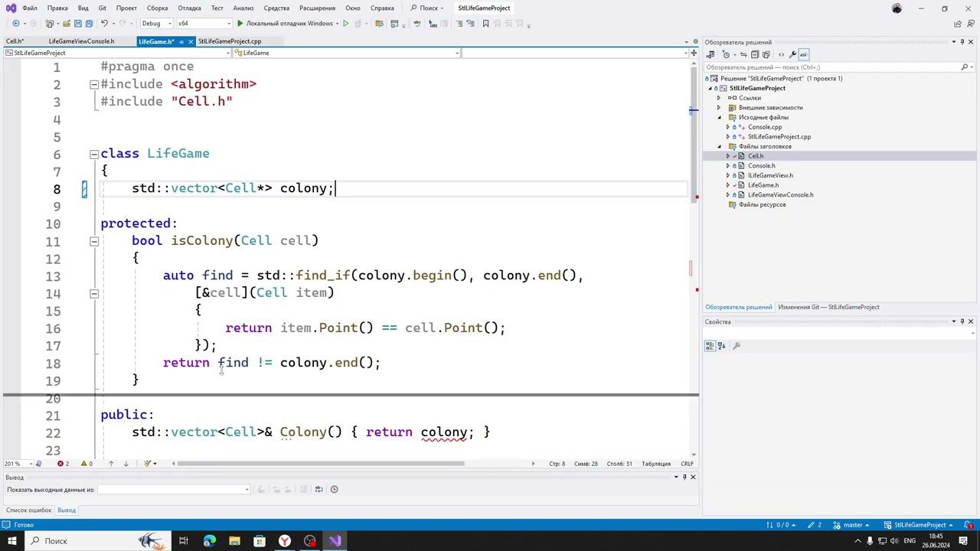Toggle word wrap icon in Output panel

point(318,490)
